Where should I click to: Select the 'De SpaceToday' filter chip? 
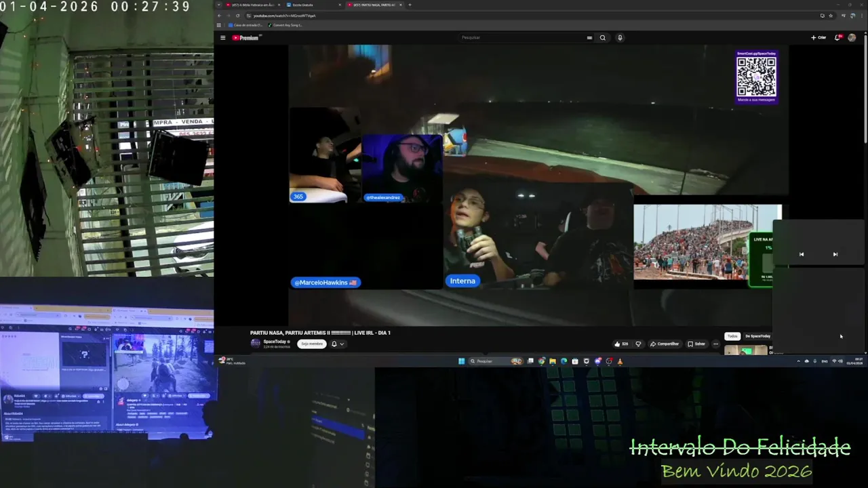click(x=757, y=336)
